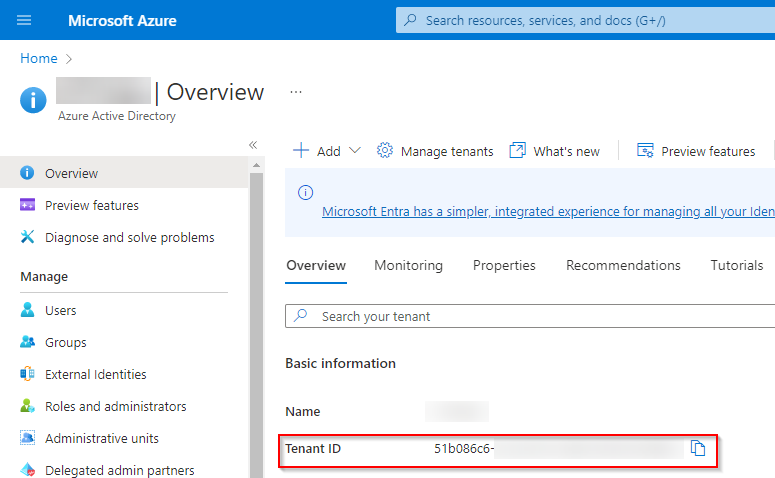
Task: Open the ellipsis more options next to Overview title
Action: (x=296, y=92)
